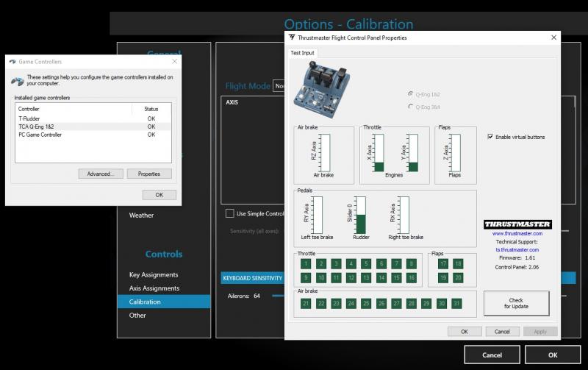Click OK in Thrustmaster properties dialog

465,332
